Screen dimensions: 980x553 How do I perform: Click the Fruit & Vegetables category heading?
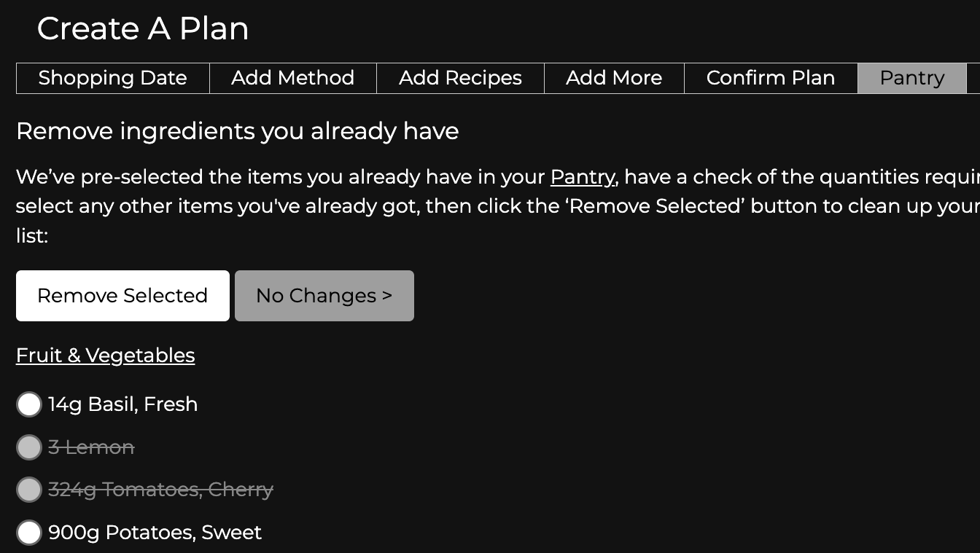pos(105,356)
